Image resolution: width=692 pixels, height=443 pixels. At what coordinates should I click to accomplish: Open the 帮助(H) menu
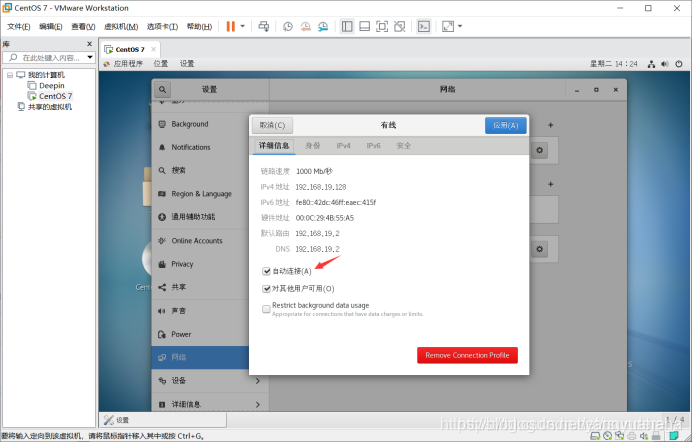click(199, 27)
